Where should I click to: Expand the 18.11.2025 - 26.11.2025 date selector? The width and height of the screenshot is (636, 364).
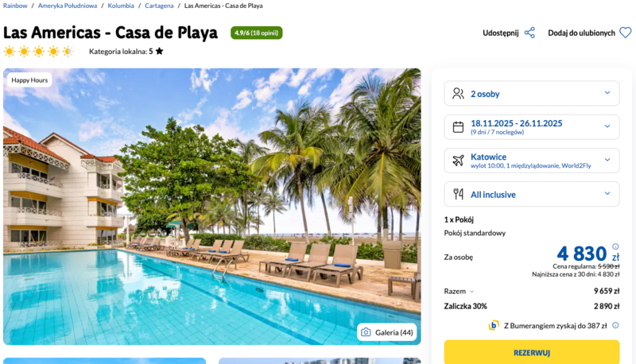(x=532, y=127)
